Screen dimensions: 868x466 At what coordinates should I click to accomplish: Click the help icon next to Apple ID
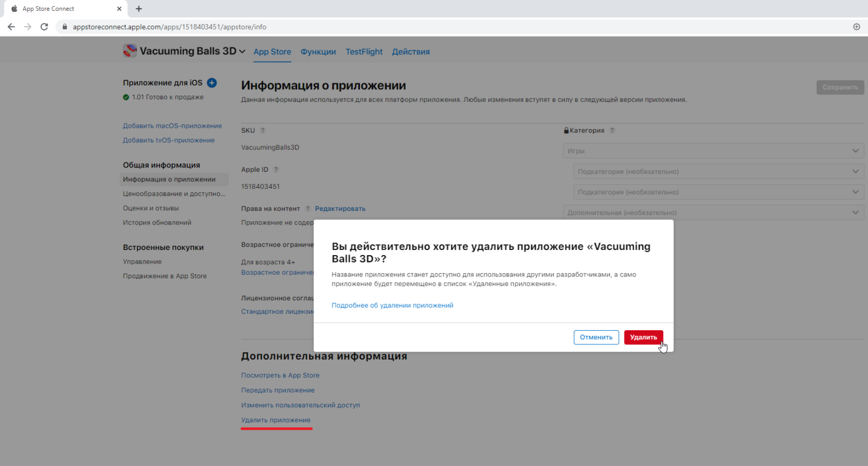pos(276,170)
